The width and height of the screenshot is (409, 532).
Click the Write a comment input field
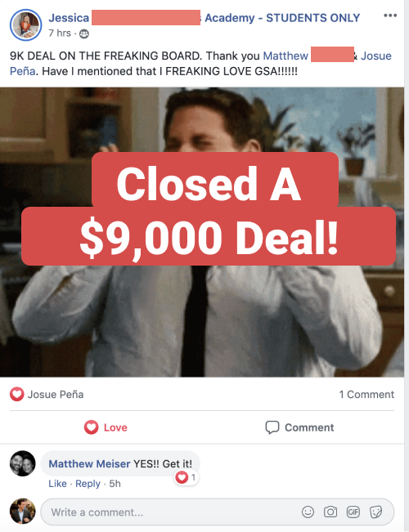tap(218, 512)
